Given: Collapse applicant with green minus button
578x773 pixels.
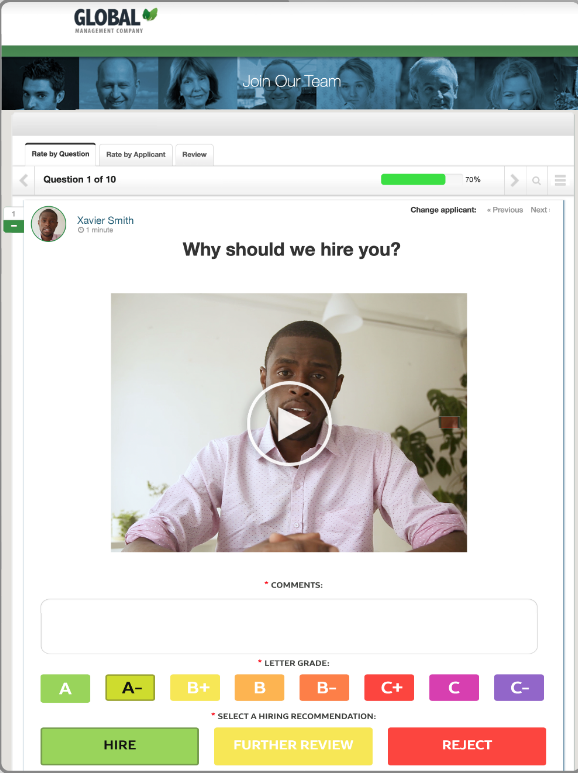Looking at the screenshot, I should [x=14, y=226].
